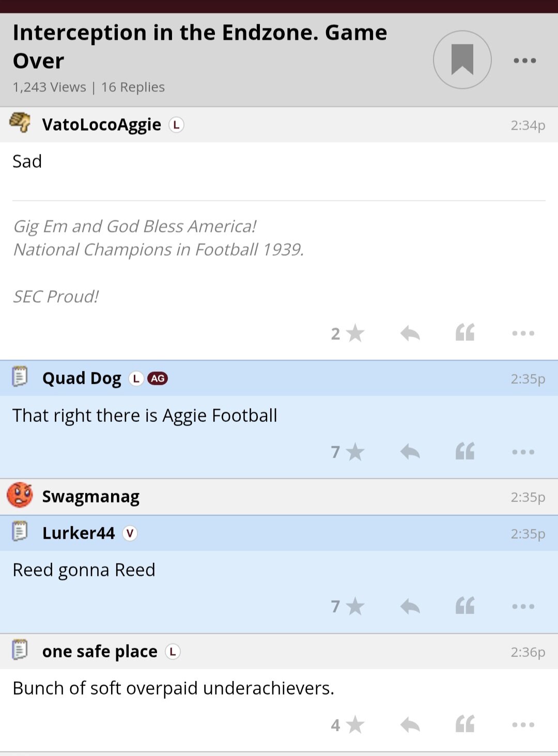Reply to VatoLocoAggie's post
The image size is (558, 756).
pyautogui.click(x=410, y=334)
